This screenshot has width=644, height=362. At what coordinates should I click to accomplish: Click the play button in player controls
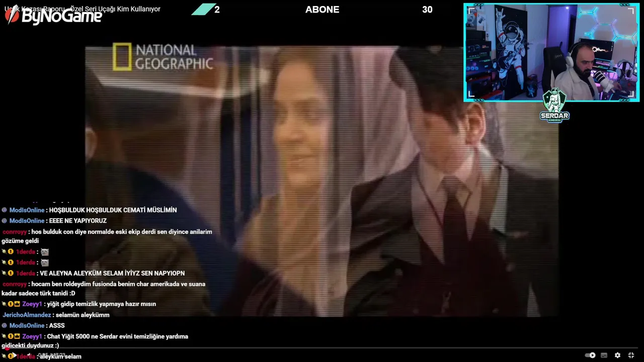pyautogui.click(x=14, y=355)
